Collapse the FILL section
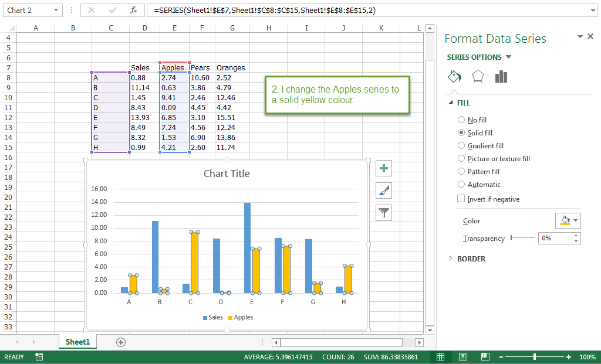Screen dimensions: 601x364 (x=451, y=103)
